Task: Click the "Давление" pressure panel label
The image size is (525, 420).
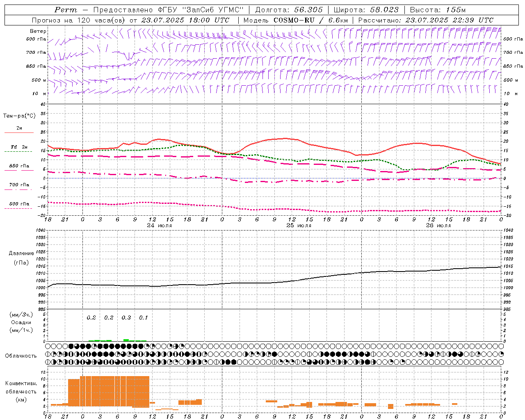Action: pos(21,253)
